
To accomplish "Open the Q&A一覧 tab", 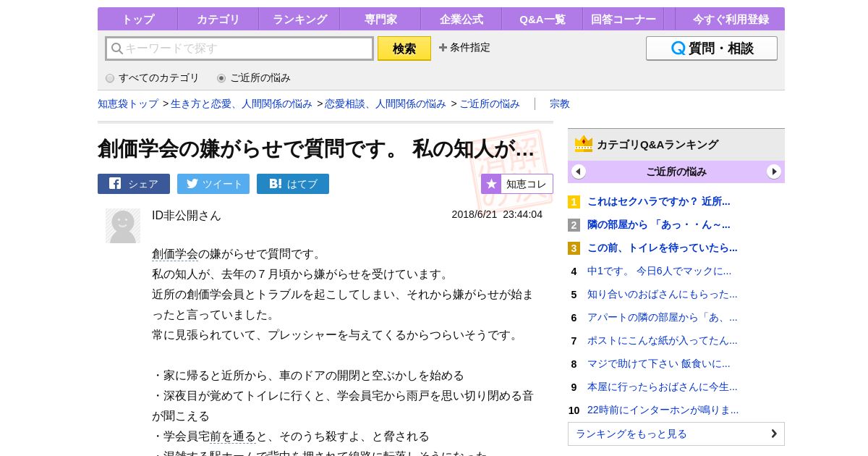I will 542,19.
